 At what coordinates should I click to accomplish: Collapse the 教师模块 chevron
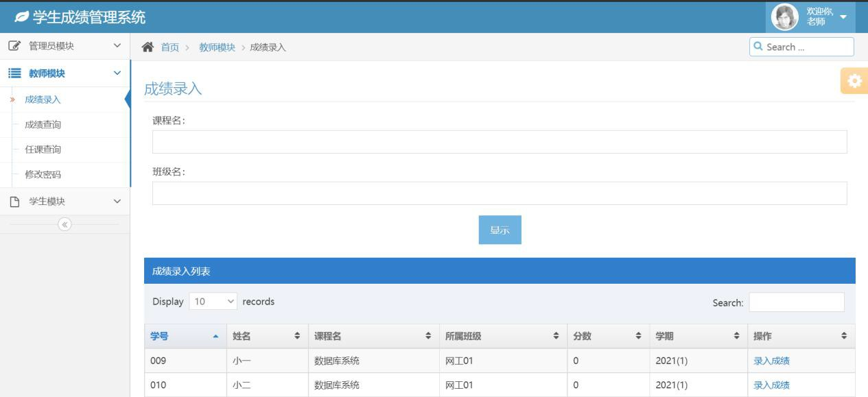coord(117,73)
